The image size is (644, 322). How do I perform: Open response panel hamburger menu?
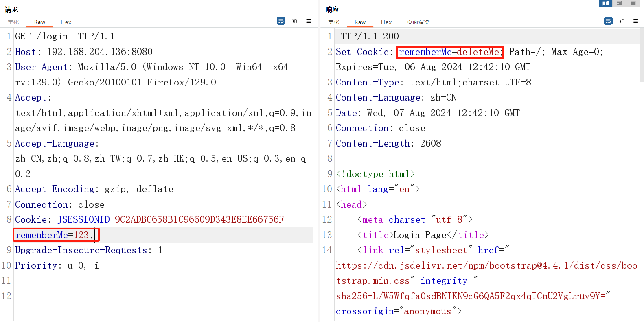(x=635, y=21)
